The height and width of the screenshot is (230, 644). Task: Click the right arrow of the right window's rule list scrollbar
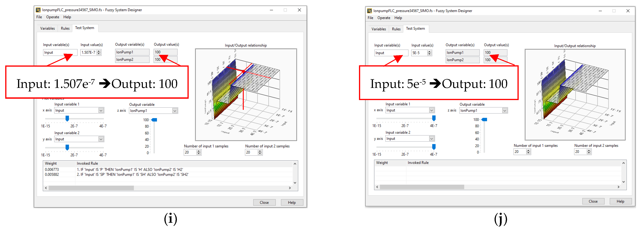pos(619,187)
